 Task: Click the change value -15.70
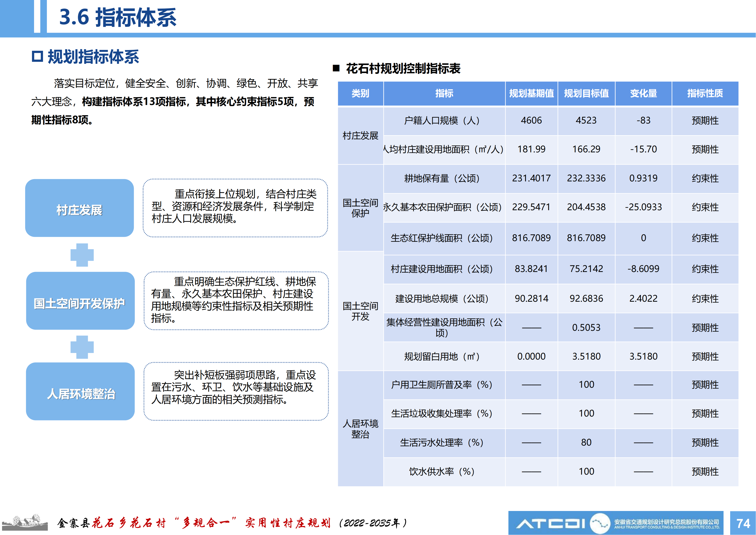coord(643,149)
